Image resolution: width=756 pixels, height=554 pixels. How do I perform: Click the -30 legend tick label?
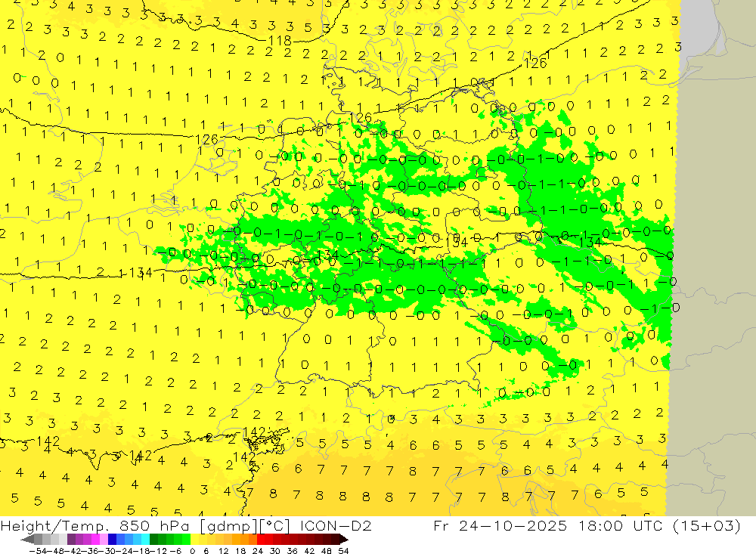click(x=107, y=551)
